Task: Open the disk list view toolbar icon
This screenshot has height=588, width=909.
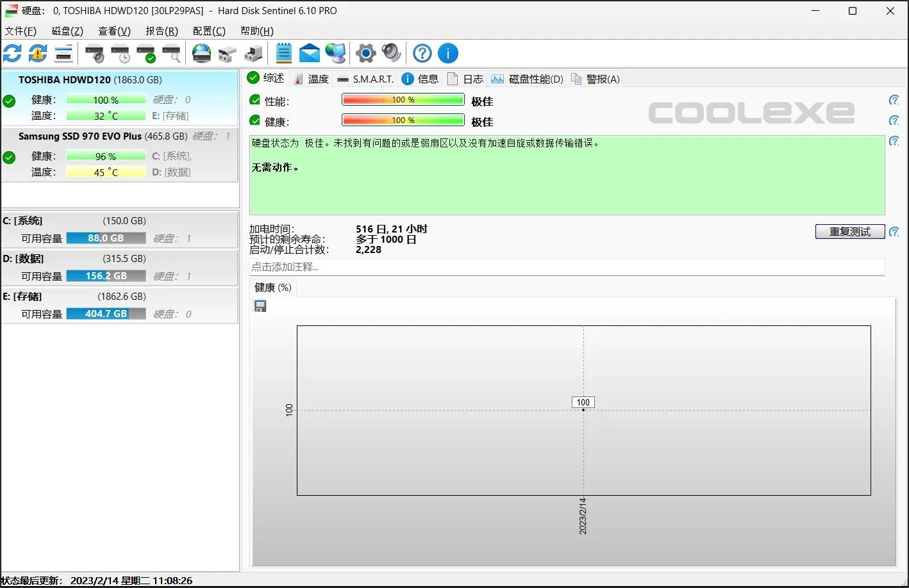Action: 63,53
